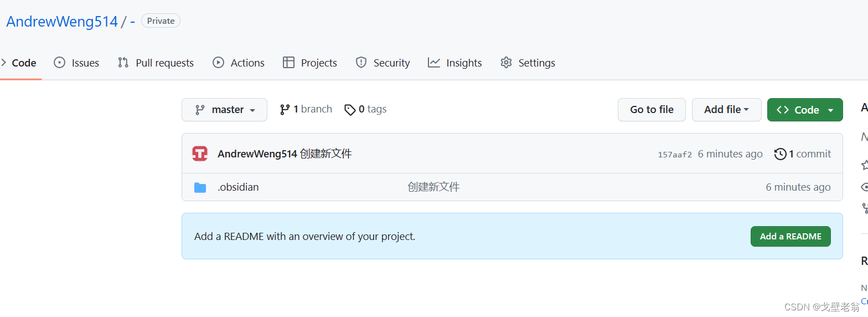Open the green Code dropdown button
Screen dimensions: 868x317
coord(805,110)
